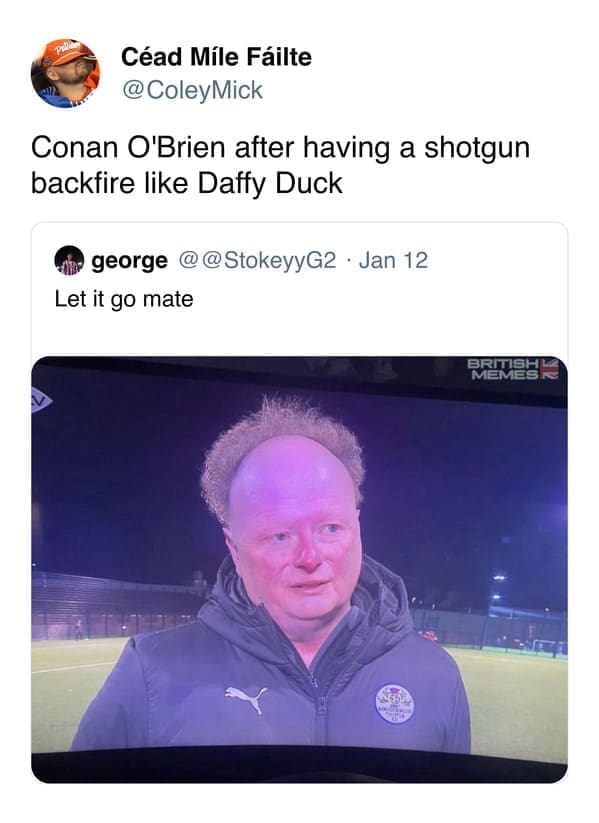
Task: Click the club crest badge on the jacket
Action: (394, 703)
